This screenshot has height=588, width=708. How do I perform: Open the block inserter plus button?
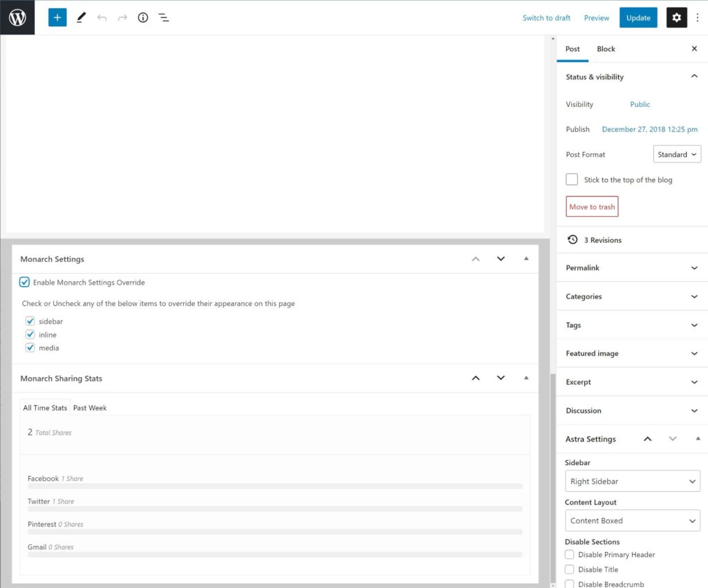(57, 17)
